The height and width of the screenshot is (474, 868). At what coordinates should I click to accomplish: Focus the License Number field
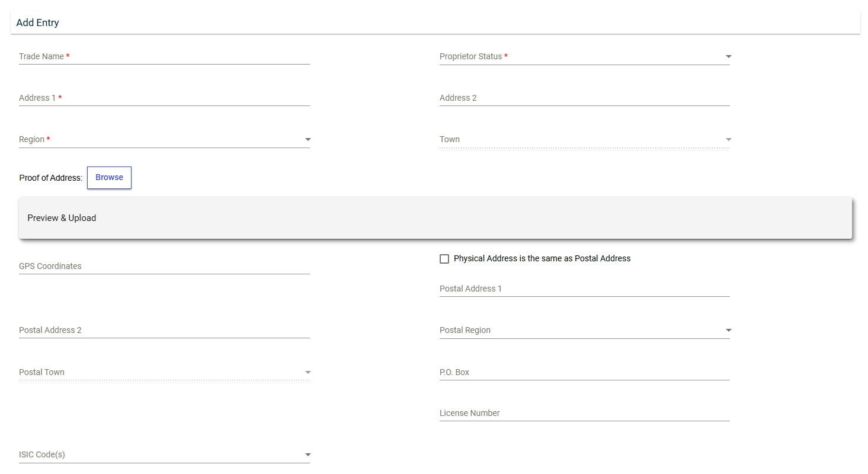click(x=584, y=413)
